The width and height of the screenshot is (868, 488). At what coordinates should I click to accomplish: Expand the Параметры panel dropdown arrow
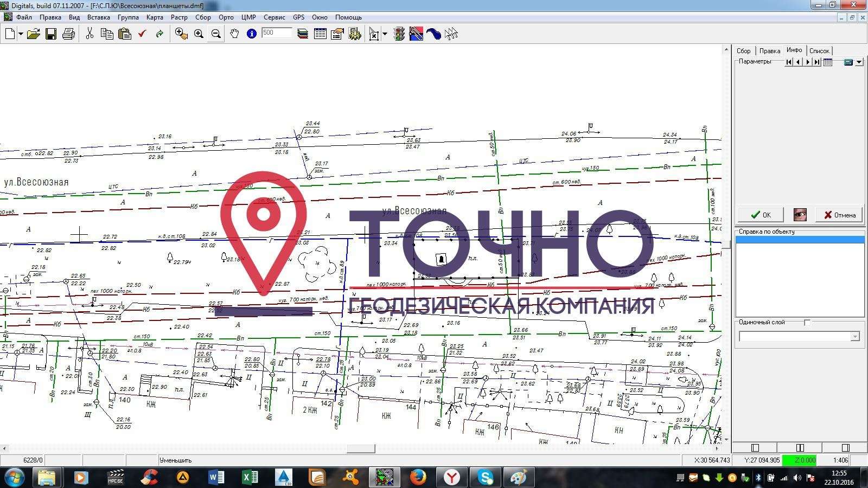point(859,62)
